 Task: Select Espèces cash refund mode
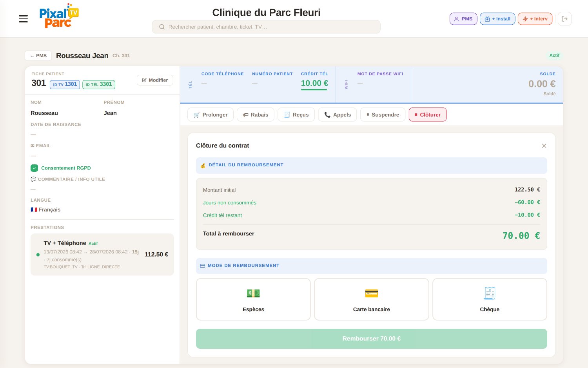point(253,299)
